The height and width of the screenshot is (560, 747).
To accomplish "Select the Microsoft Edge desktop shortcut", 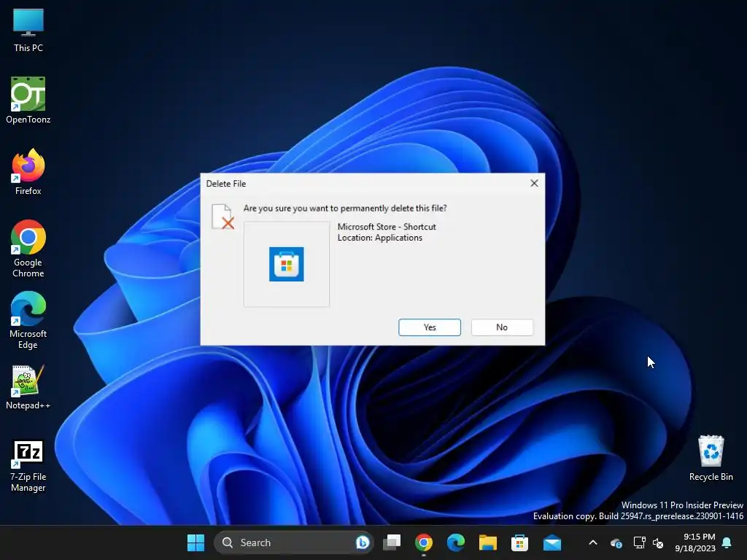I will coord(28,320).
